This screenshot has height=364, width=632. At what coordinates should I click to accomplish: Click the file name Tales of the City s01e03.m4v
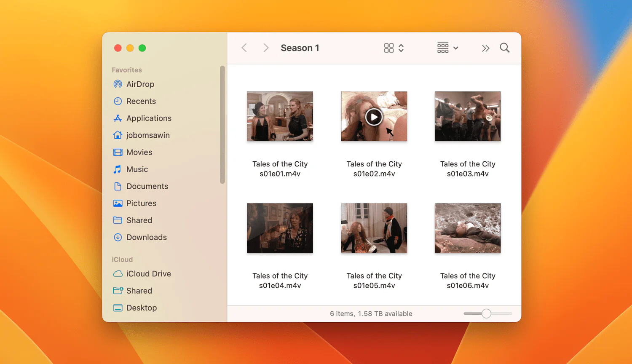(468, 169)
